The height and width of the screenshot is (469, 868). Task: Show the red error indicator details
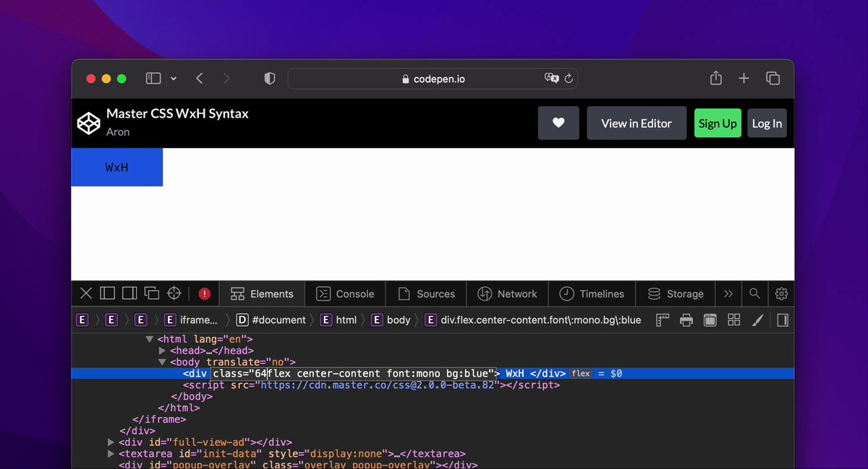point(205,293)
